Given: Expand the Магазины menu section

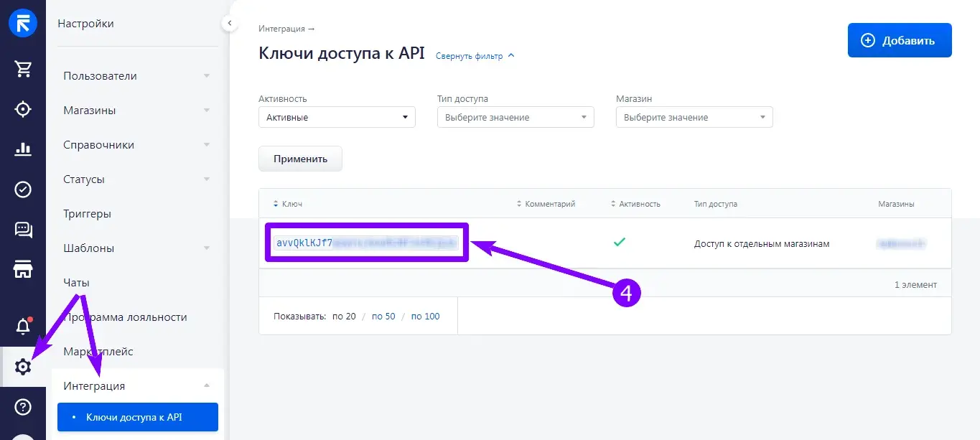Looking at the screenshot, I should point(136,111).
